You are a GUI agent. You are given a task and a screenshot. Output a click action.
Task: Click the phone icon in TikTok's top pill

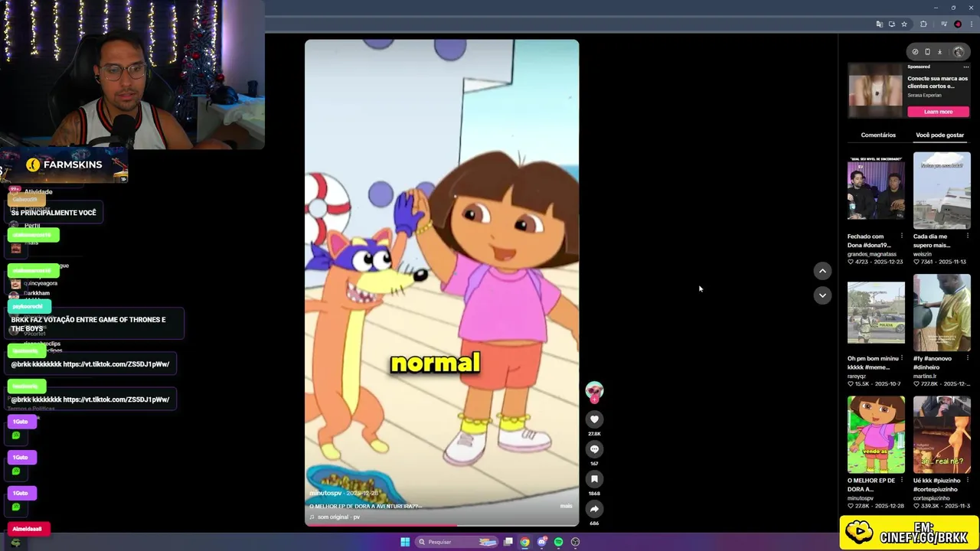(x=927, y=52)
